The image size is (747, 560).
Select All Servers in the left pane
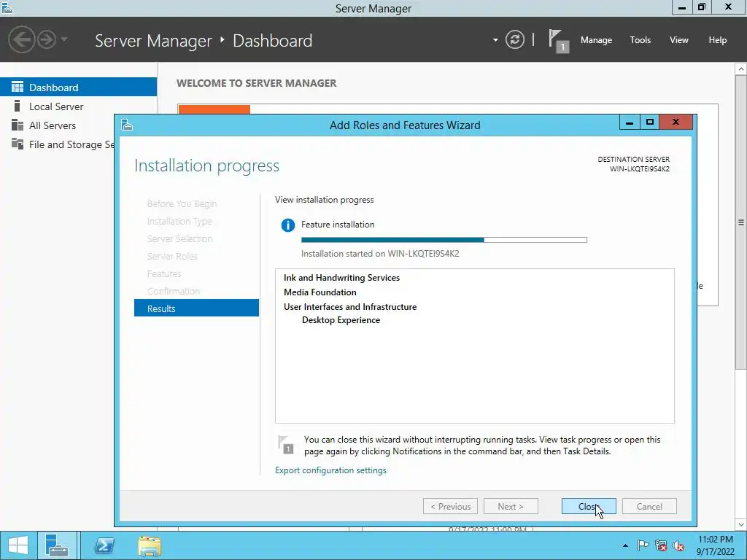78,125
